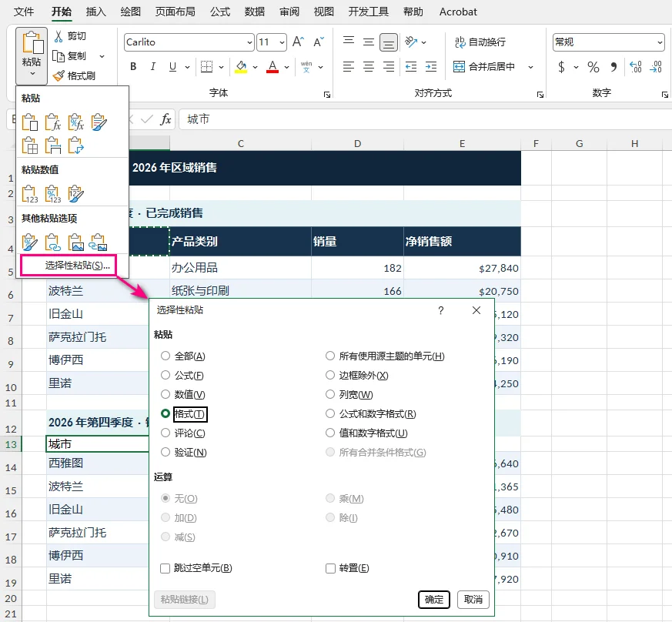Expand the underline style dropdown arrow
The height and width of the screenshot is (622, 672).
(187, 67)
